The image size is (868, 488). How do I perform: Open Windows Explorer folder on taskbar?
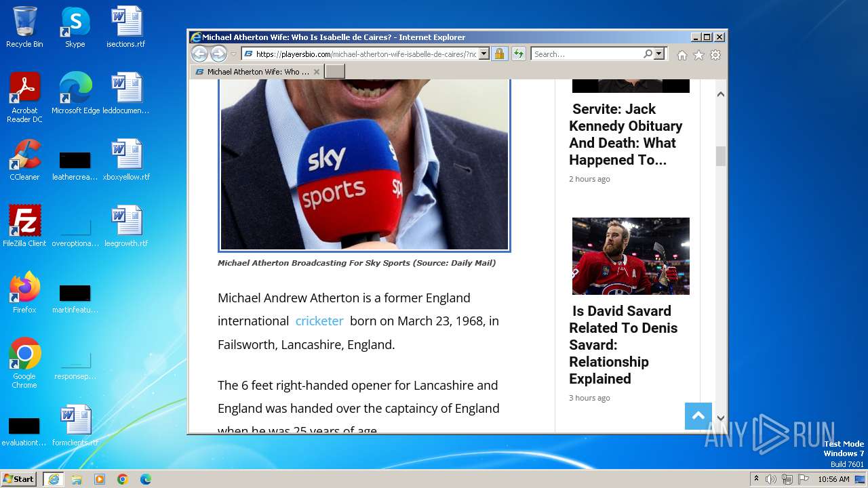coord(77,479)
